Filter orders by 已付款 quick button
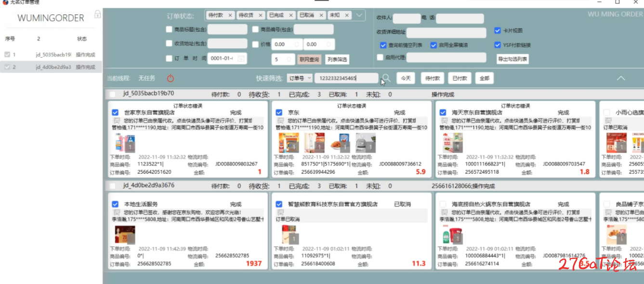The width and height of the screenshot is (644, 284). [x=460, y=78]
